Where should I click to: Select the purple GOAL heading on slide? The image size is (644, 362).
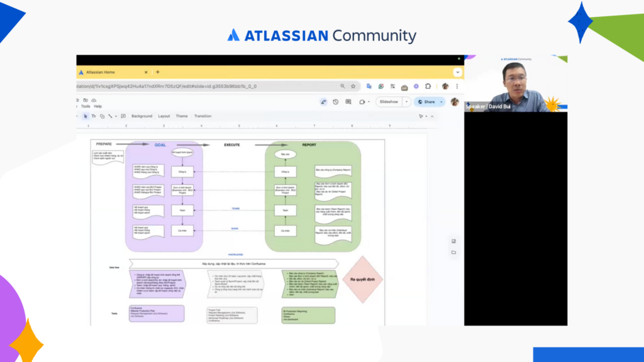point(160,145)
